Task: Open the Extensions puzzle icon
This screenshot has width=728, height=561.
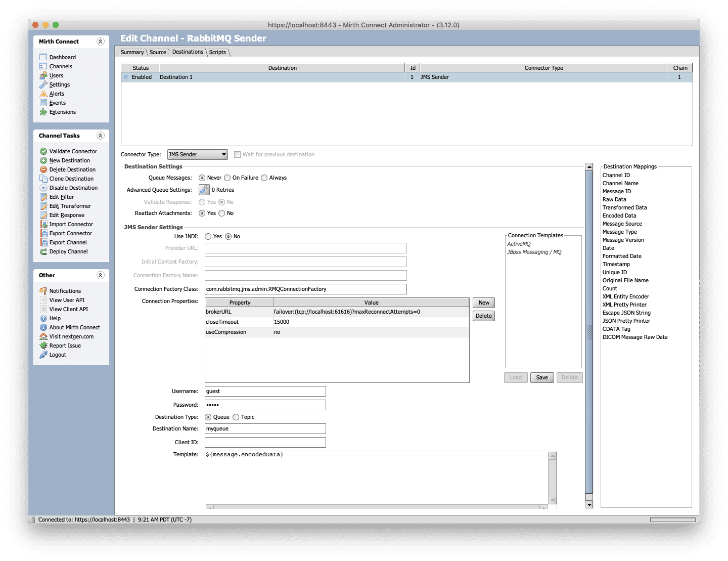Action: 43,112
